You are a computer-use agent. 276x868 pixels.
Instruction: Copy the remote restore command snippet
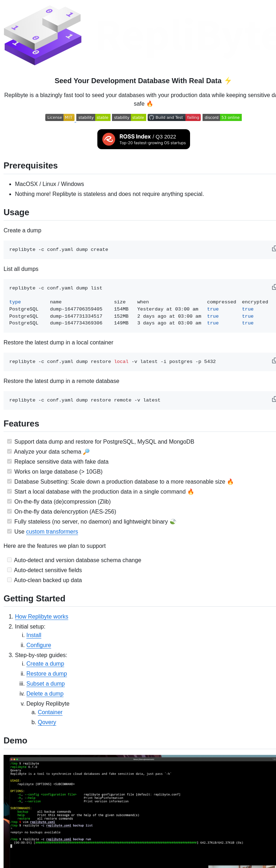coord(274,399)
